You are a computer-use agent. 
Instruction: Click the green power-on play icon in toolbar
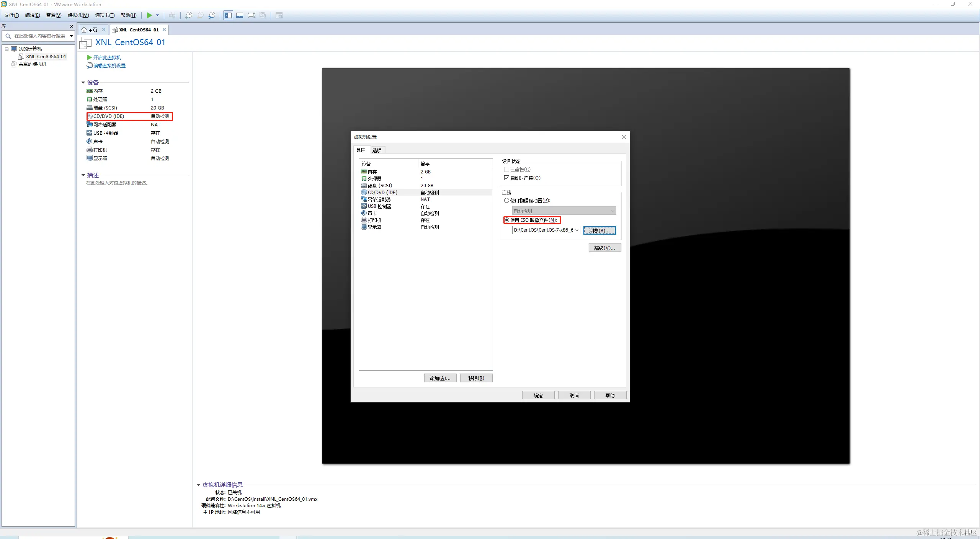click(149, 15)
